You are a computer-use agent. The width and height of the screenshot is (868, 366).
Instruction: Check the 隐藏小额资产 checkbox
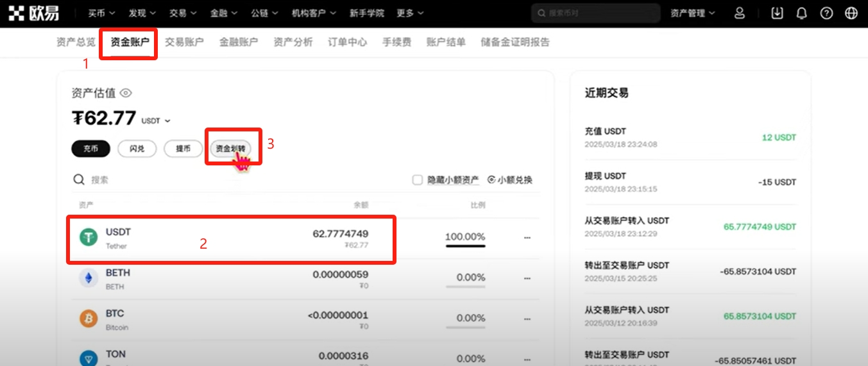click(x=418, y=180)
